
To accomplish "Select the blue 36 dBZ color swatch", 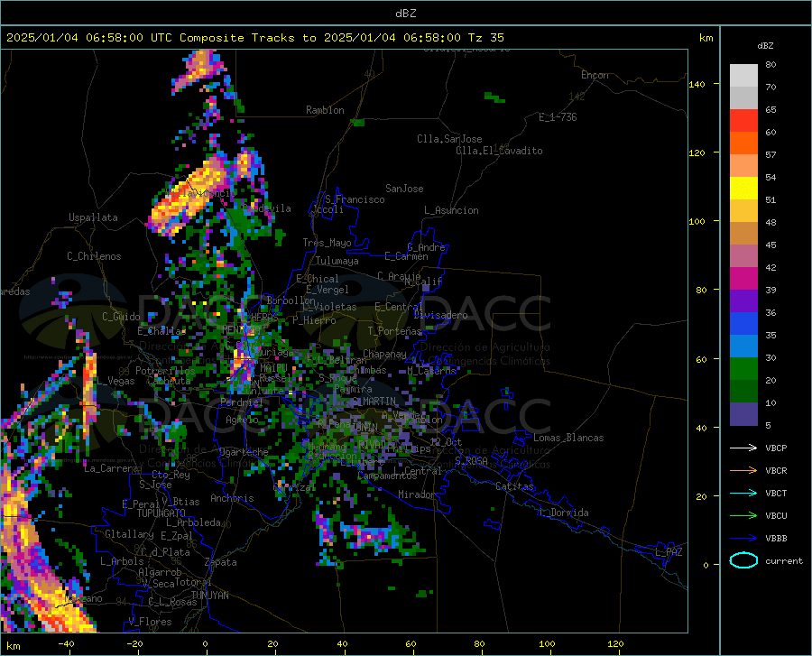I will (743, 324).
